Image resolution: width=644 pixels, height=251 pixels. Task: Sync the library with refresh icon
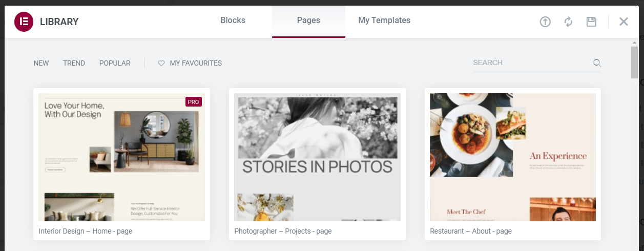568,22
